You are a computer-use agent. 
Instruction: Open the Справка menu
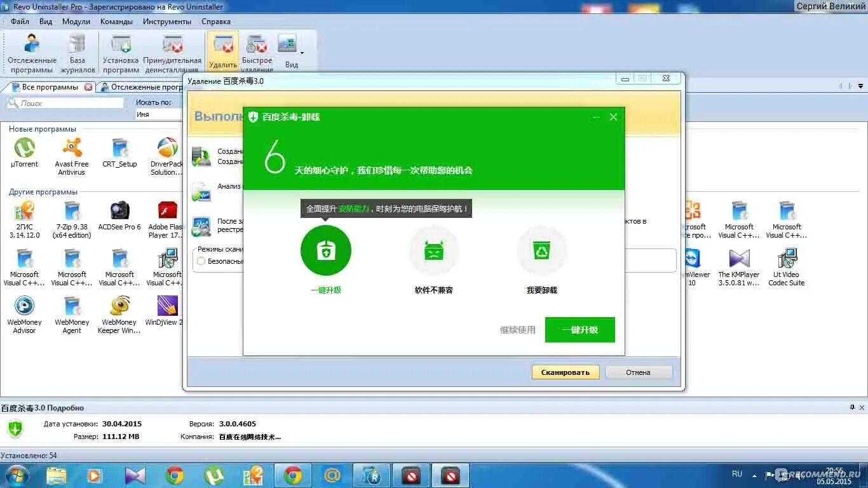click(x=216, y=21)
